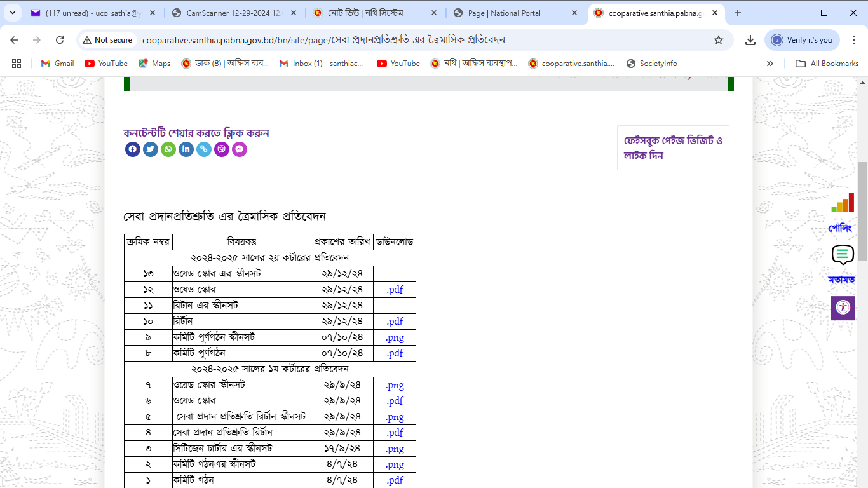Click the vertical page scrollbar thumb
The height and width of the screenshot is (488, 868).
[862, 210]
